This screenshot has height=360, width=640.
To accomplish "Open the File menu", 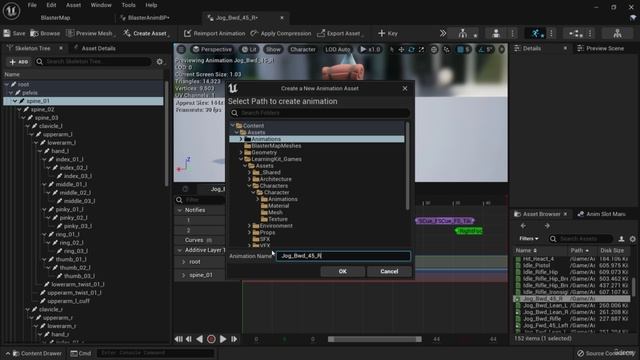I will pyautogui.click(x=32, y=5).
